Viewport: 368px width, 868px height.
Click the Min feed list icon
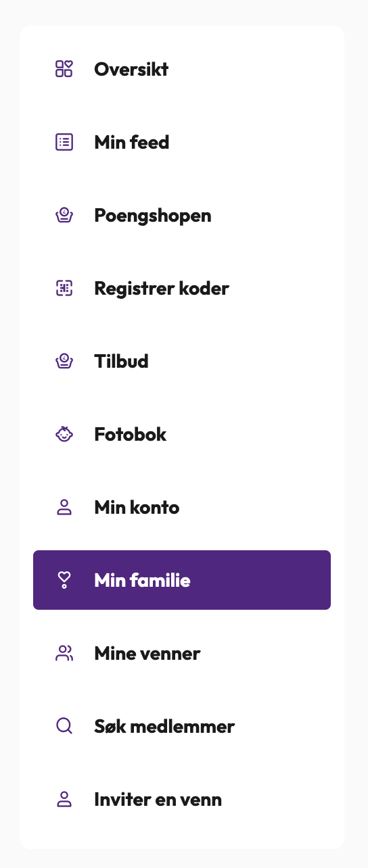point(64,142)
